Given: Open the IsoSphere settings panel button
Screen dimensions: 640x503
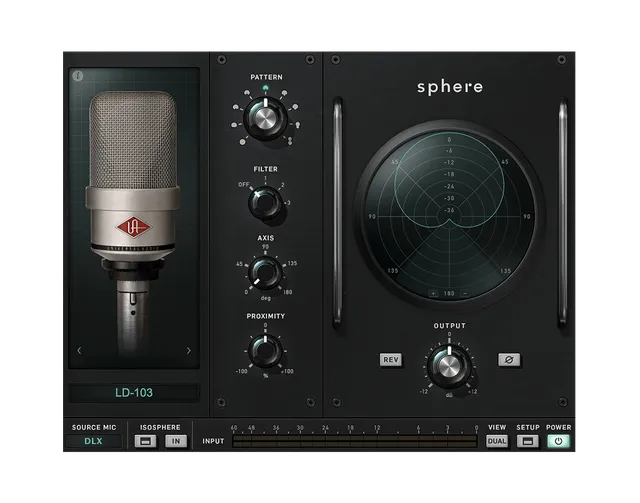Looking at the screenshot, I should [146, 441].
